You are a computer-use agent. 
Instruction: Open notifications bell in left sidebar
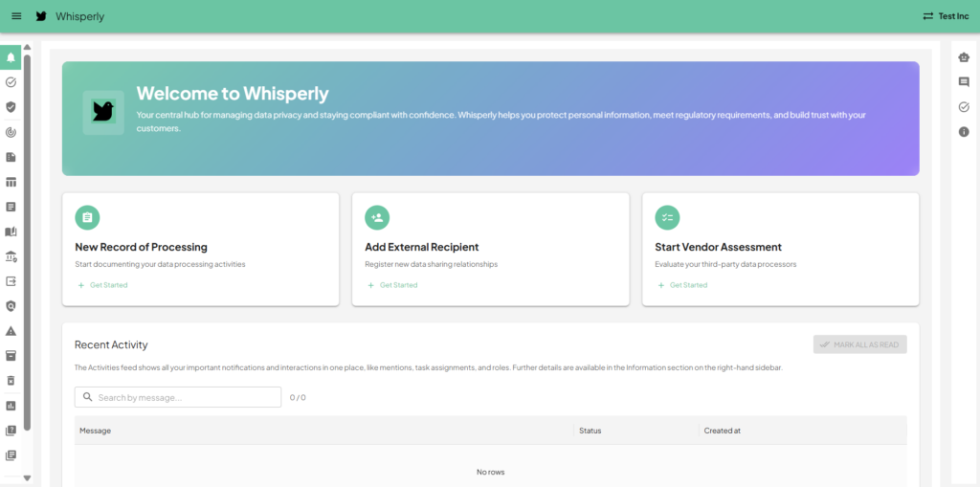point(11,57)
